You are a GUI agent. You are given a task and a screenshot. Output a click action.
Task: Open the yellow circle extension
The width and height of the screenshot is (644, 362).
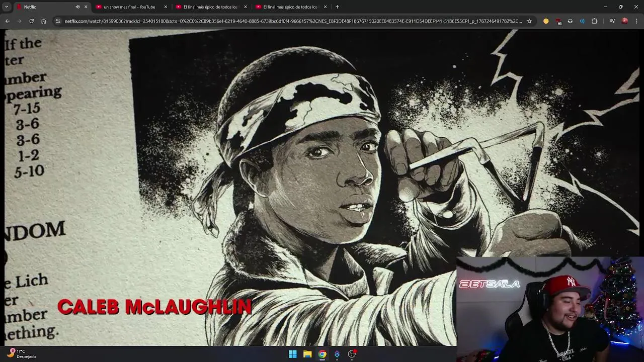546,21
